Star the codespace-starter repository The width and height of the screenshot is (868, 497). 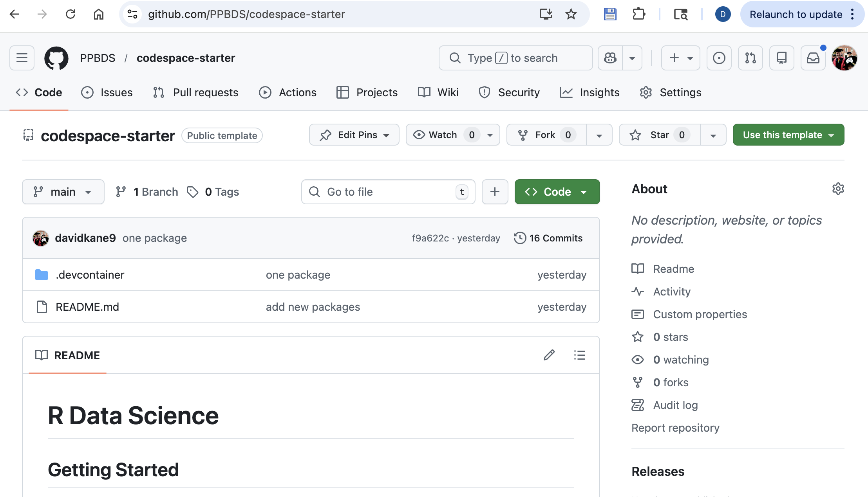click(659, 135)
